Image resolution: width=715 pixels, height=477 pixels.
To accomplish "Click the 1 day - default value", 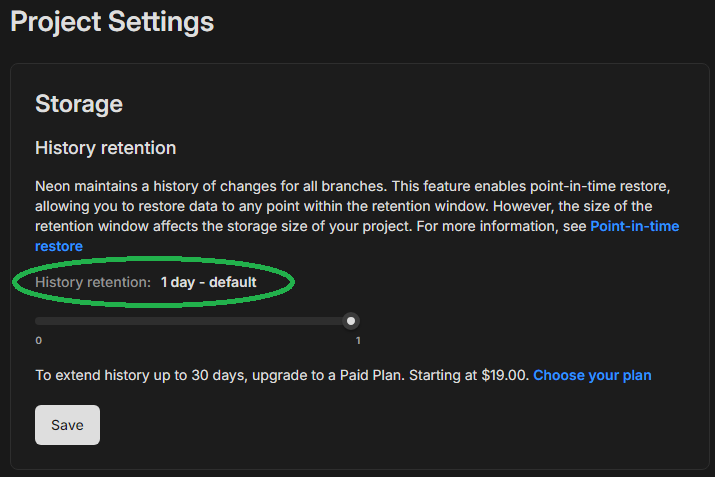I will pyautogui.click(x=208, y=283).
